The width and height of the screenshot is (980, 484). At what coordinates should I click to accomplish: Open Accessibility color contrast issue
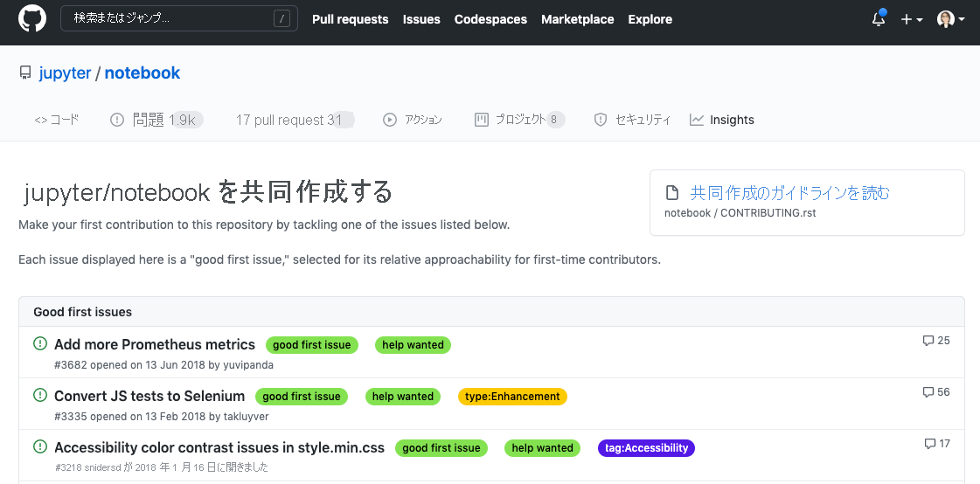(219, 448)
